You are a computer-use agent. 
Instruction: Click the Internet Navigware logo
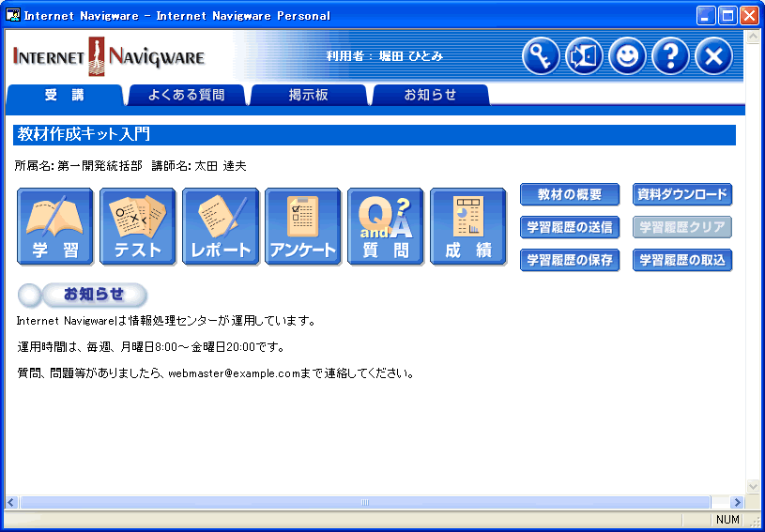108,56
